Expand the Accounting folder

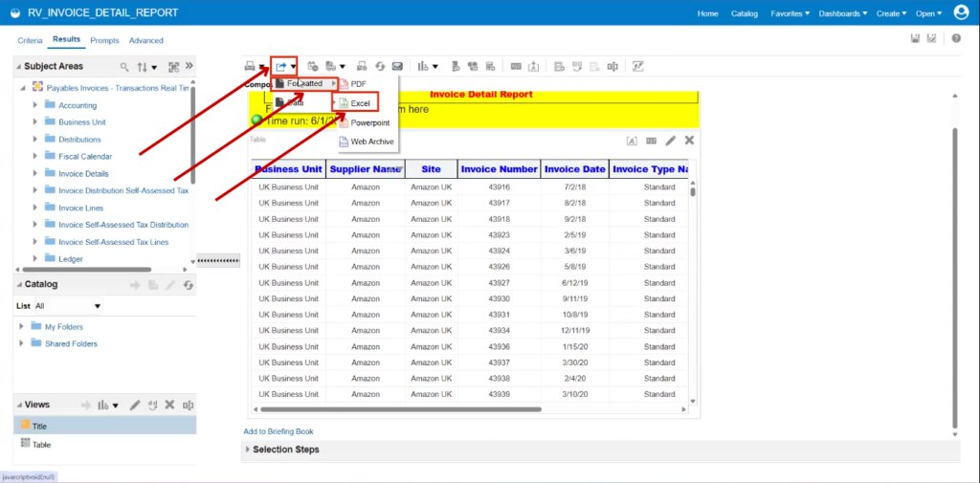click(x=35, y=105)
